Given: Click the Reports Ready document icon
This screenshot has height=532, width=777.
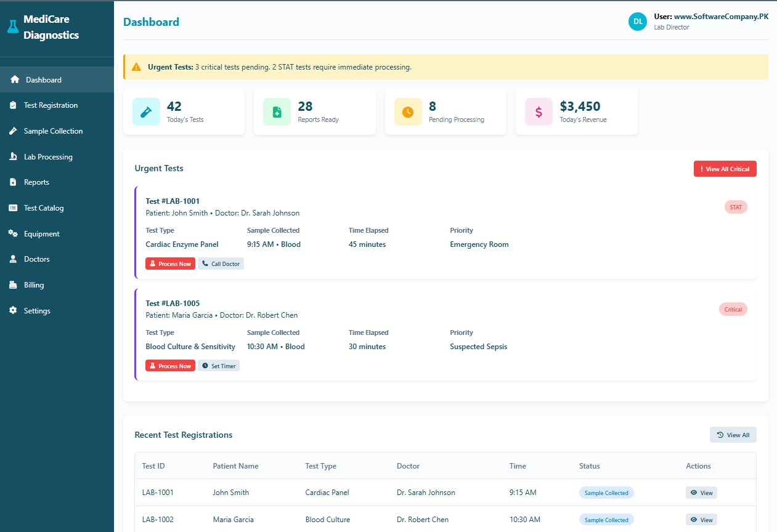Looking at the screenshot, I should point(277,112).
